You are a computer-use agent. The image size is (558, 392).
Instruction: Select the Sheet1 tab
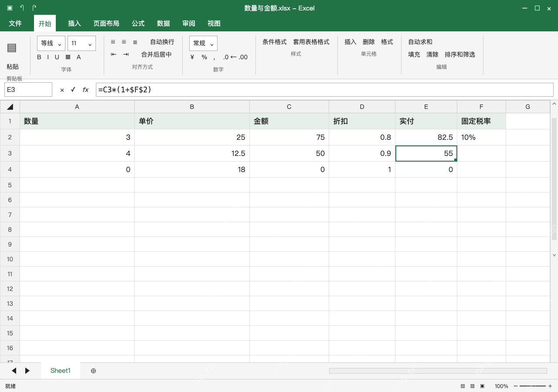click(60, 371)
